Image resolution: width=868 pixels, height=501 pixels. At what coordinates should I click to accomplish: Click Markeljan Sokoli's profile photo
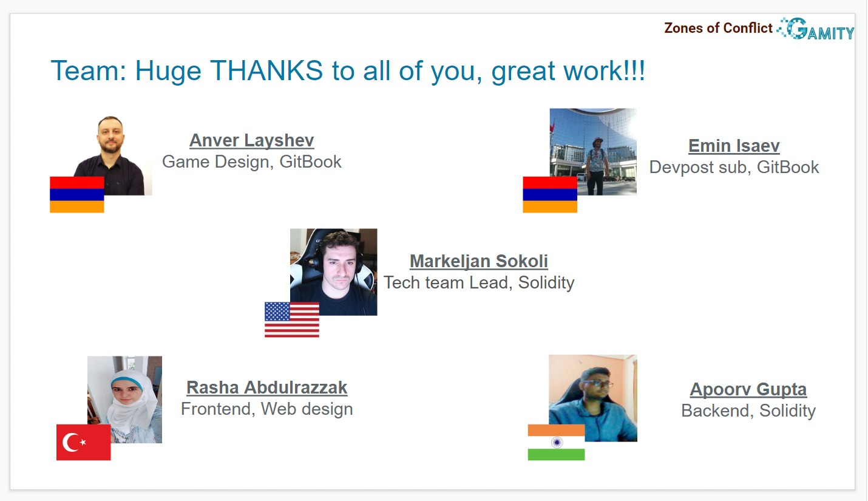334,272
